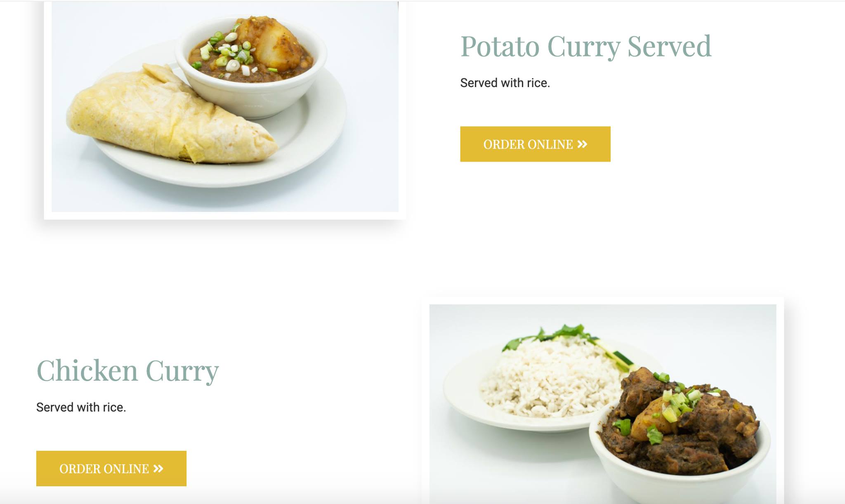Click the Potato Curry ORDER ONLINE button
Image resolution: width=845 pixels, height=504 pixels.
[535, 144]
